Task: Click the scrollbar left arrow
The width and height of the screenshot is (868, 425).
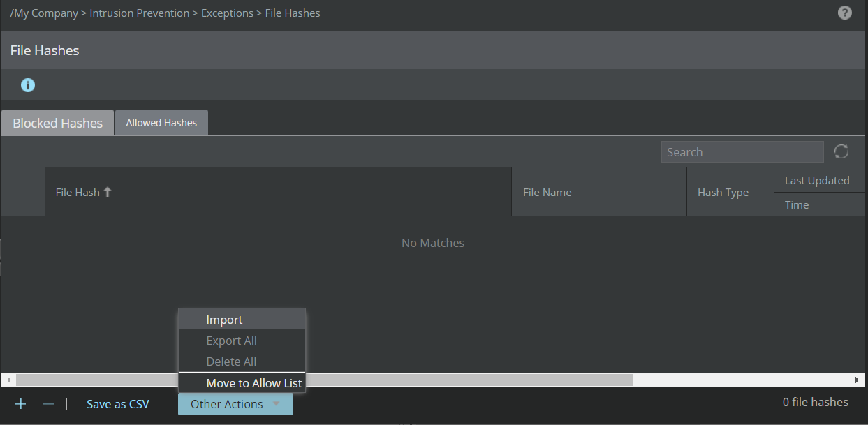Action: [x=8, y=380]
